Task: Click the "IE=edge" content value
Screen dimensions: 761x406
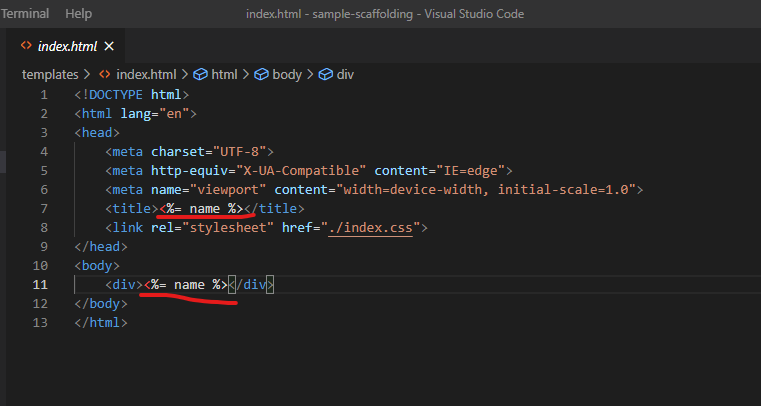Action: click(x=470, y=171)
